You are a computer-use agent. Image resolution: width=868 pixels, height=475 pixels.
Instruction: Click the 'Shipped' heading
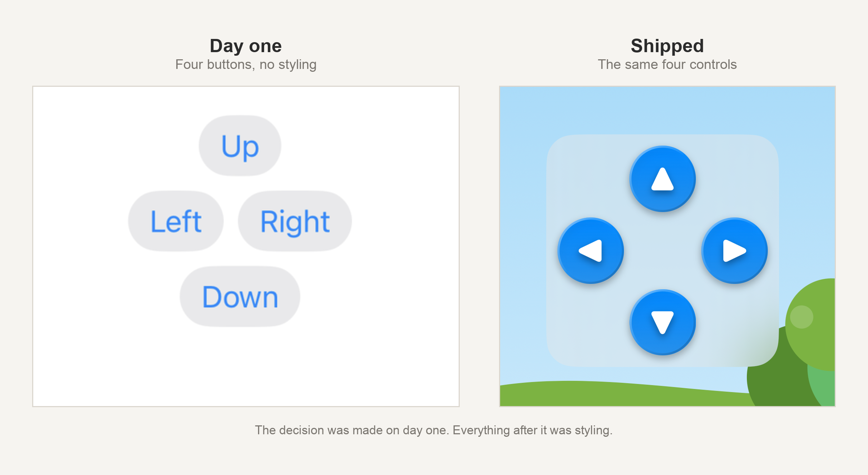[667, 46]
